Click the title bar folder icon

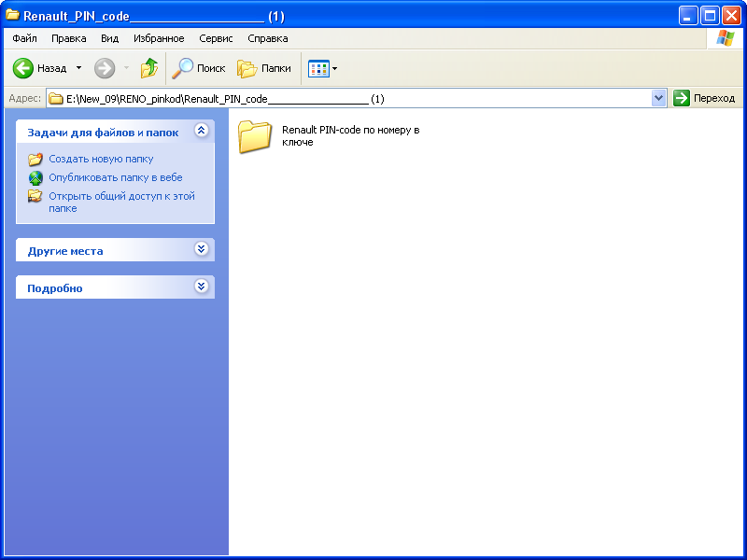pyautogui.click(x=12, y=15)
